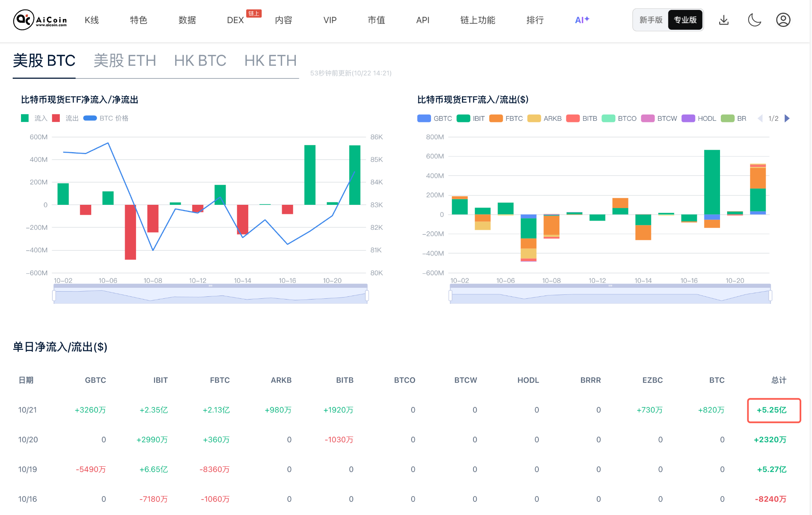Toggle IBIT series in legend
The width and height of the screenshot is (812, 515).
point(471,118)
